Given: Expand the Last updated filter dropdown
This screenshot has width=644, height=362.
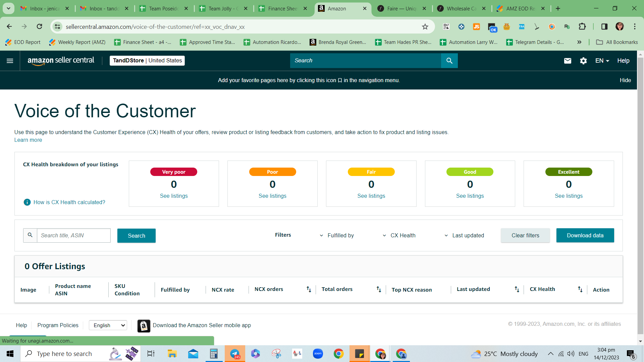Looking at the screenshot, I should pyautogui.click(x=464, y=235).
